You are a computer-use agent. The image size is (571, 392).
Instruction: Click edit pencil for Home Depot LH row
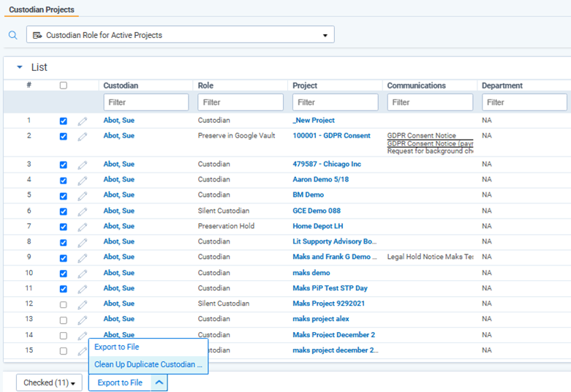click(x=83, y=227)
